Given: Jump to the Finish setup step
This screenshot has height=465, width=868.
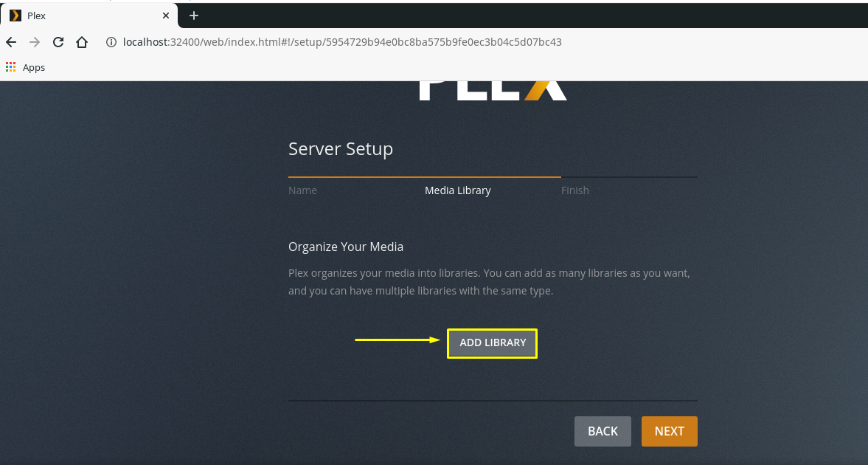Looking at the screenshot, I should [574, 190].
